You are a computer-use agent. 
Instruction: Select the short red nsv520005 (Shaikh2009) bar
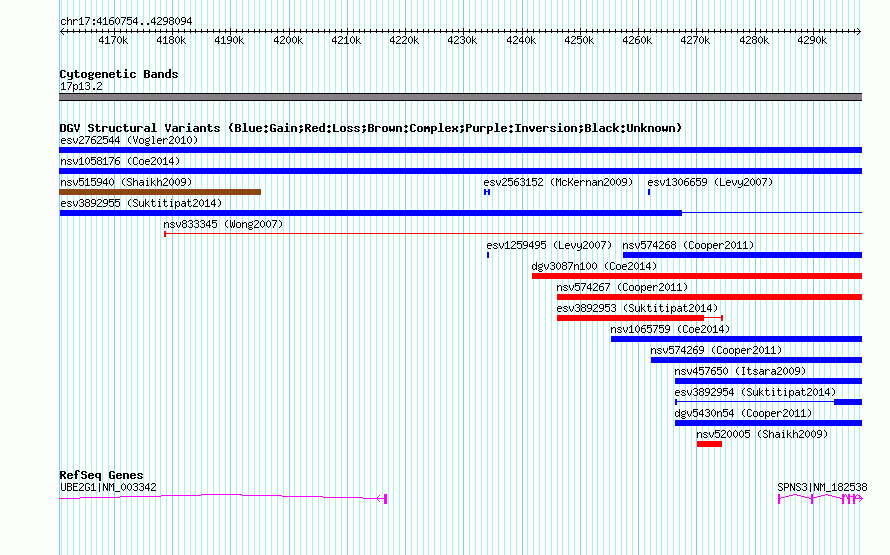[710, 444]
